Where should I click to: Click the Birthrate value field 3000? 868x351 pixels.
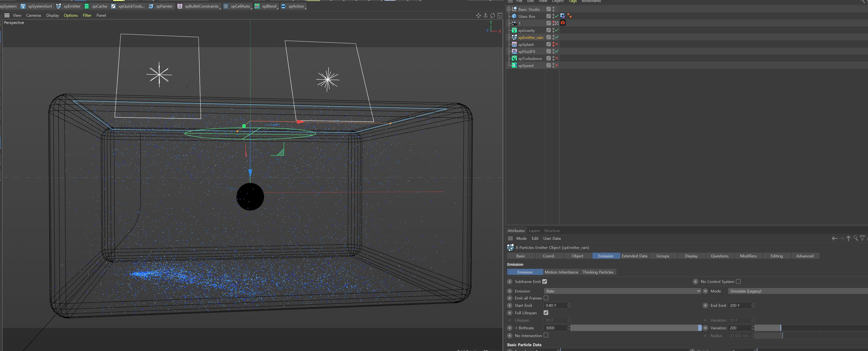555,328
